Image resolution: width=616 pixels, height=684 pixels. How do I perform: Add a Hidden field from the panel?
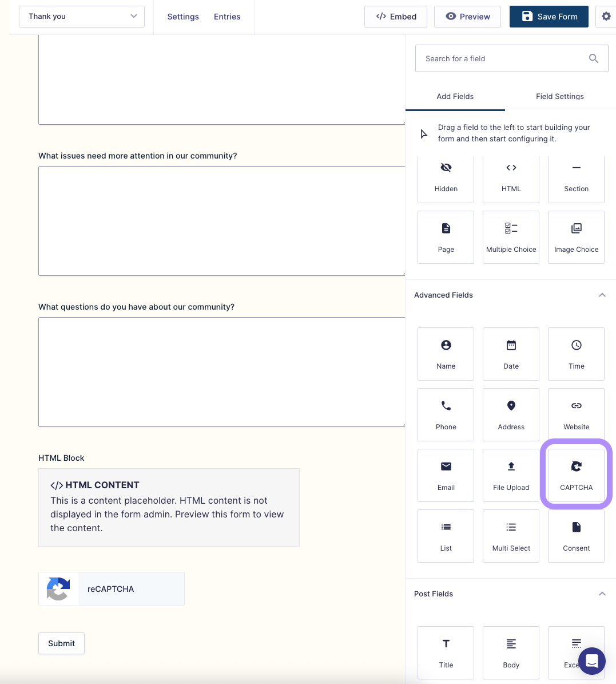446,177
